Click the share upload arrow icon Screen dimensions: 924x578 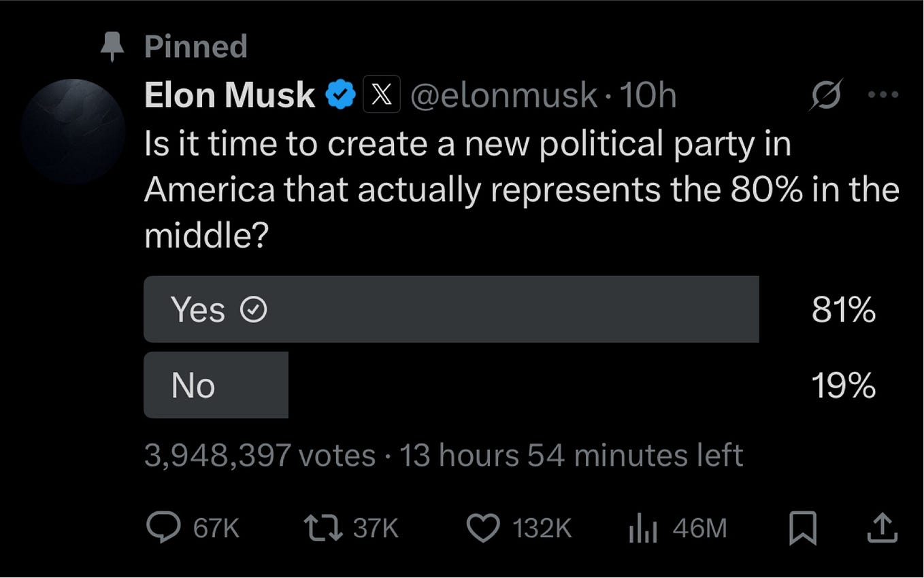tap(881, 528)
